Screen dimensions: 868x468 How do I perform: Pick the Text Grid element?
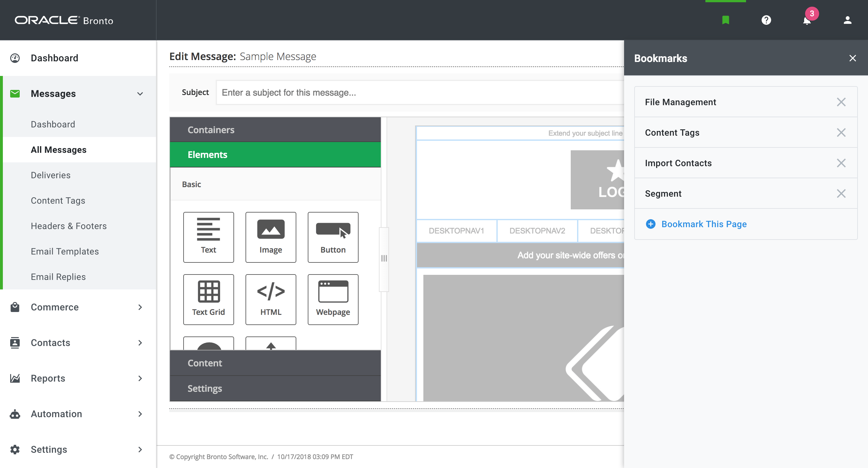(x=208, y=299)
